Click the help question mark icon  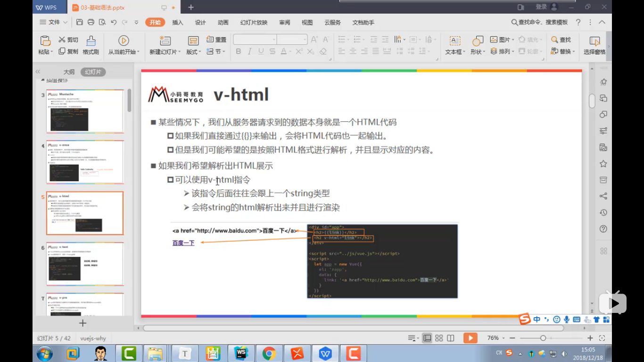[578, 22]
